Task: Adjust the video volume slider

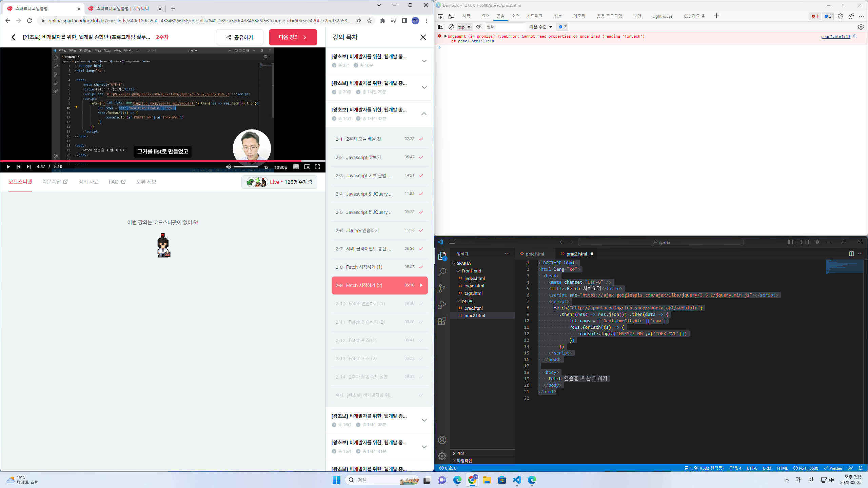Action: [245, 167]
